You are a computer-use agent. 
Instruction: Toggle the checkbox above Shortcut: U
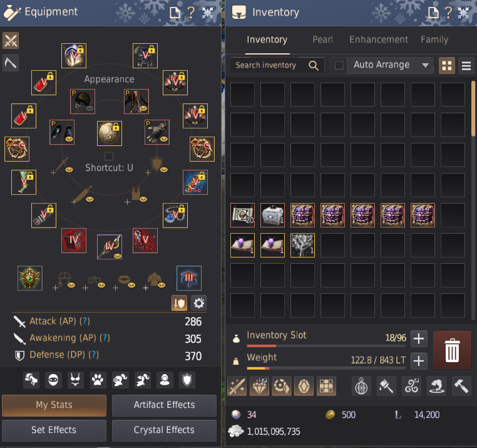pyautogui.click(x=109, y=156)
